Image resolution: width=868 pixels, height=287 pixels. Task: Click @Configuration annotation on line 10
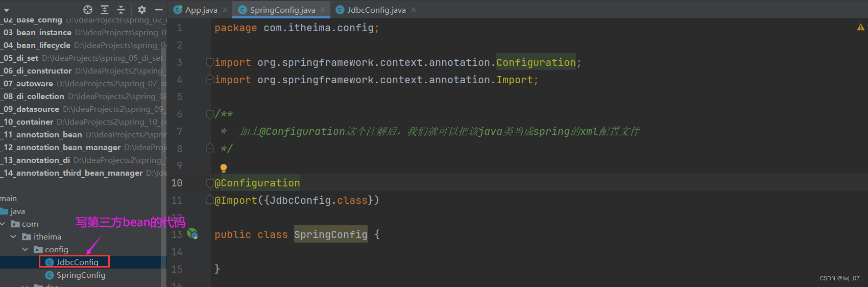tap(257, 183)
